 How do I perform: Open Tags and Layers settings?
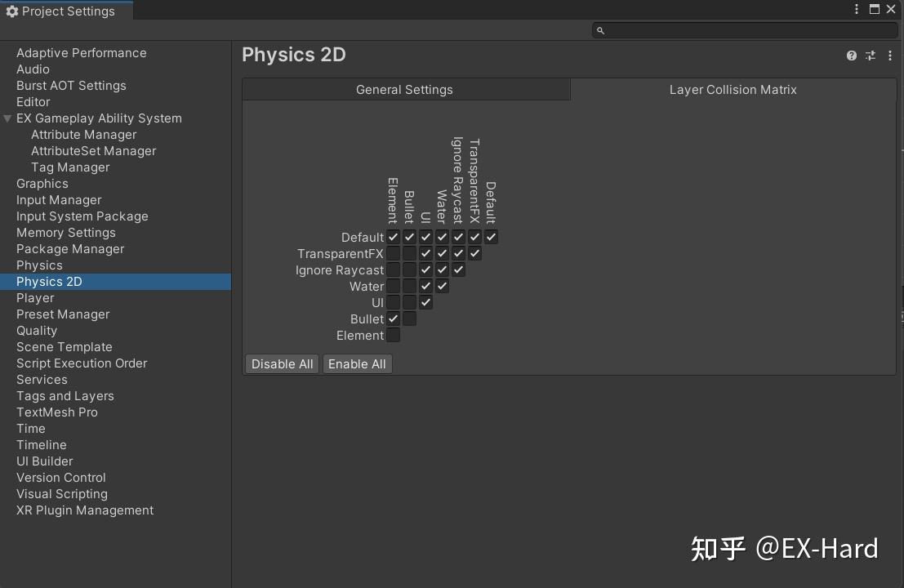[65, 395]
